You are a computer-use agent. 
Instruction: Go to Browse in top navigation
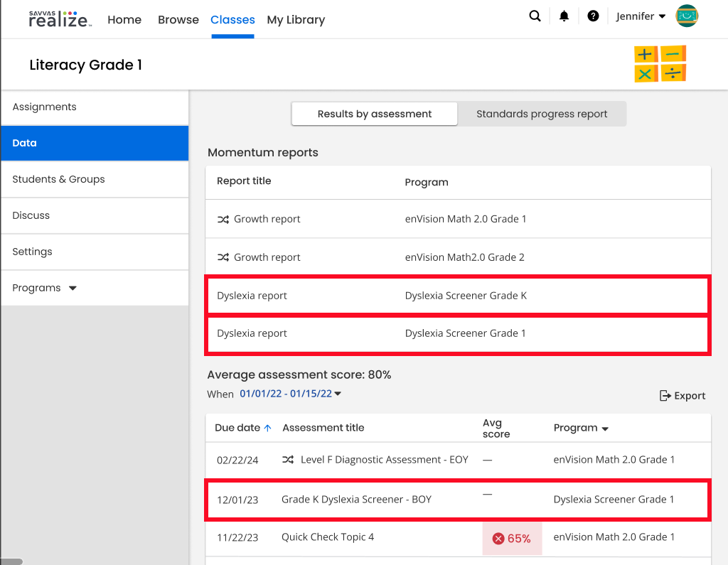pyautogui.click(x=178, y=19)
